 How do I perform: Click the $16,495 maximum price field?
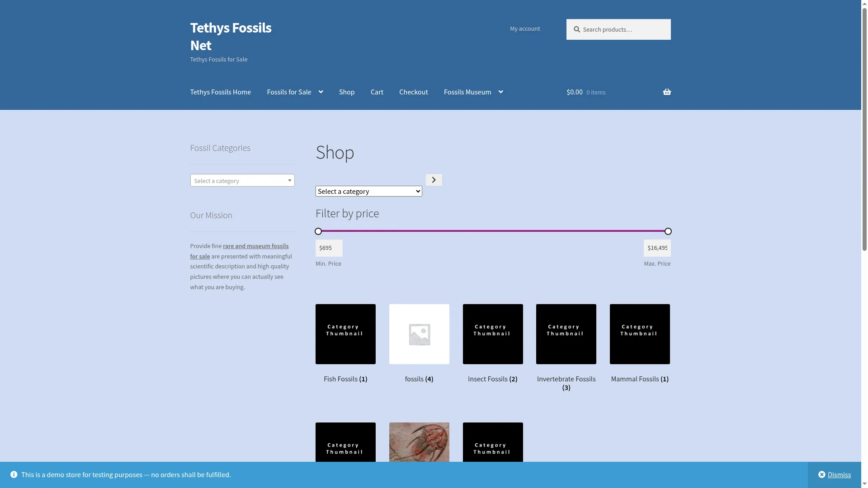point(657,248)
